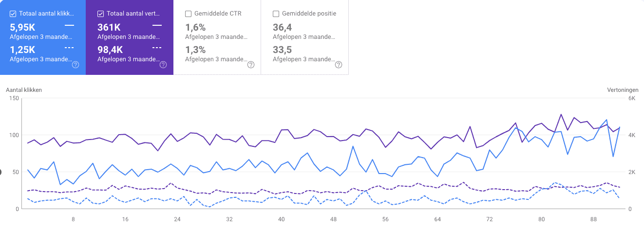This screenshot has height=229, width=644.
Task: Open help icon in Totaal aantal vertoningen card
Action: [x=163, y=65]
